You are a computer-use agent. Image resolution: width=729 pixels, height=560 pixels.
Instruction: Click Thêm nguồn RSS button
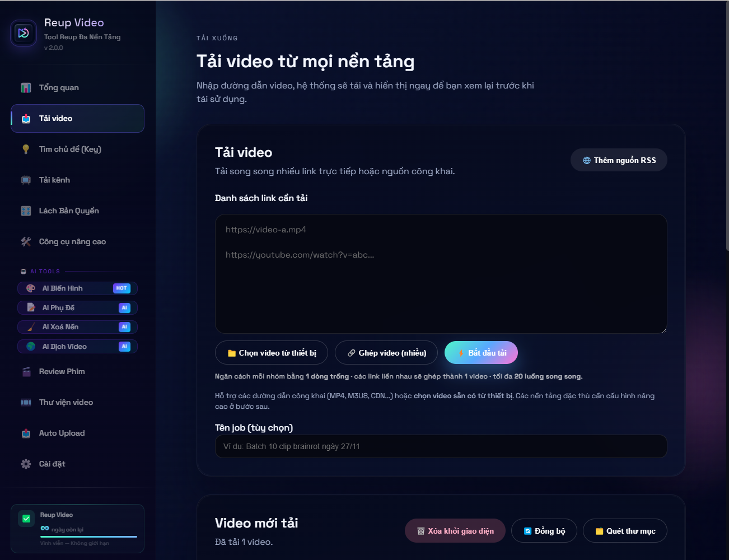619,160
